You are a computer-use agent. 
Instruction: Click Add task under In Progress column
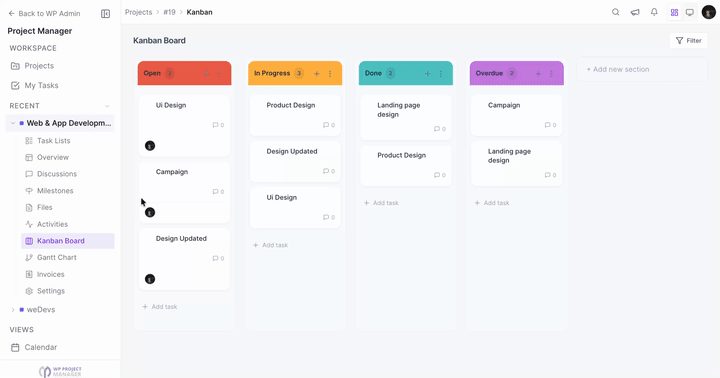(x=270, y=245)
